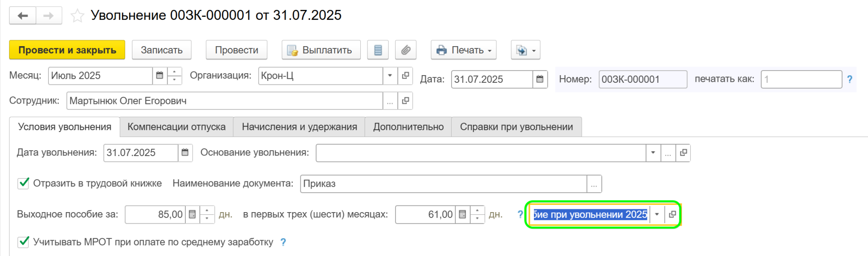Toggle Отразить в трудовой книжке checkbox

(x=24, y=183)
